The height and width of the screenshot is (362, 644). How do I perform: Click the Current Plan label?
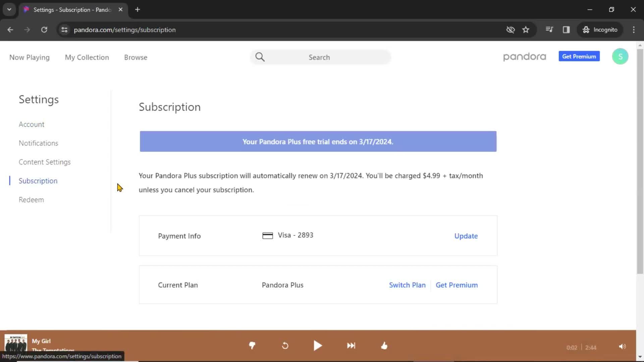click(x=178, y=285)
